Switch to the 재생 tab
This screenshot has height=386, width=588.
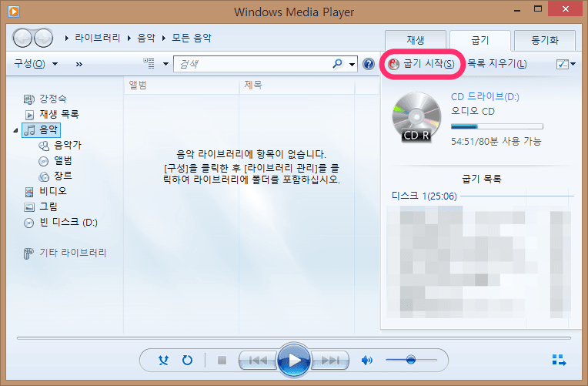click(416, 40)
